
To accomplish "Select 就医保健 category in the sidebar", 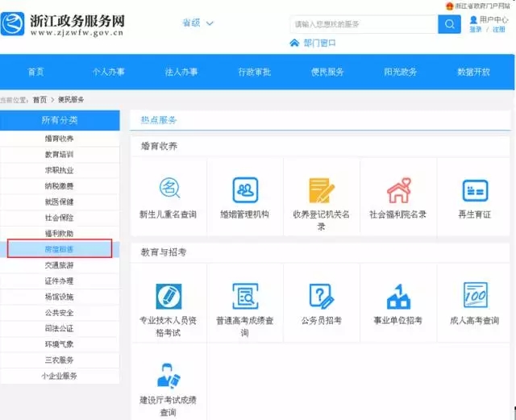I will (x=59, y=202).
